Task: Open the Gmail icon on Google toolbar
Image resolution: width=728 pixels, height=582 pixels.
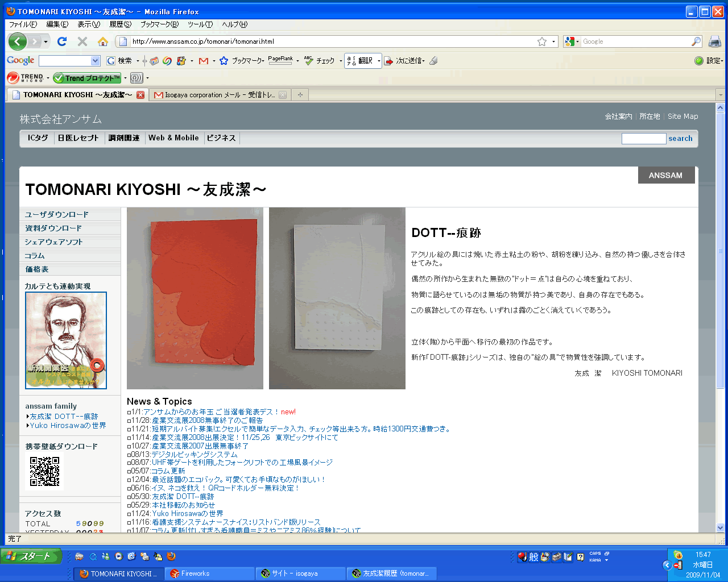Action: click(204, 61)
